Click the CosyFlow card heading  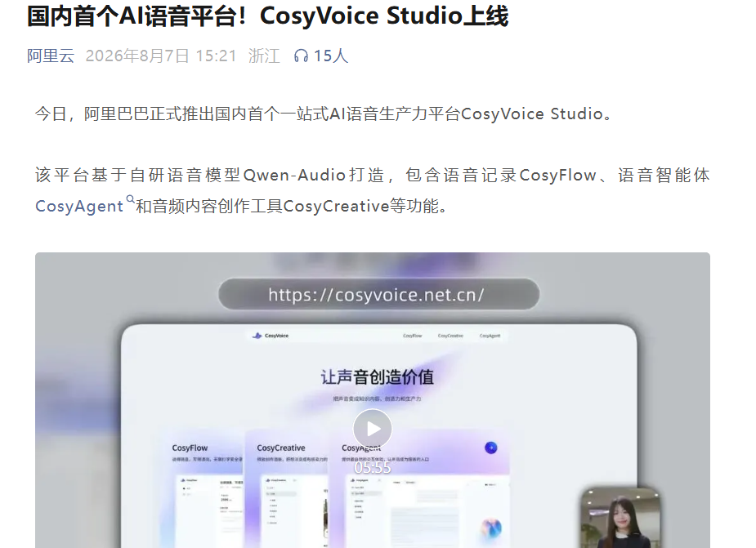[x=190, y=448]
